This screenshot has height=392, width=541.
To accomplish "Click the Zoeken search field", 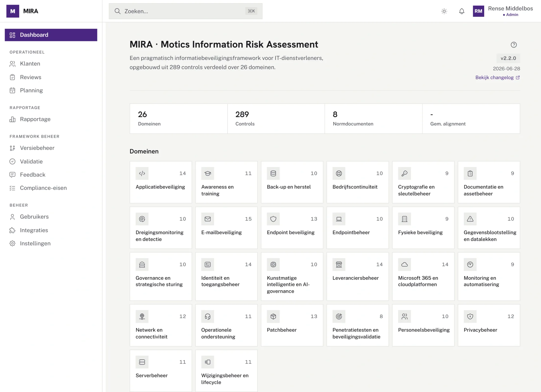I will click(185, 11).
